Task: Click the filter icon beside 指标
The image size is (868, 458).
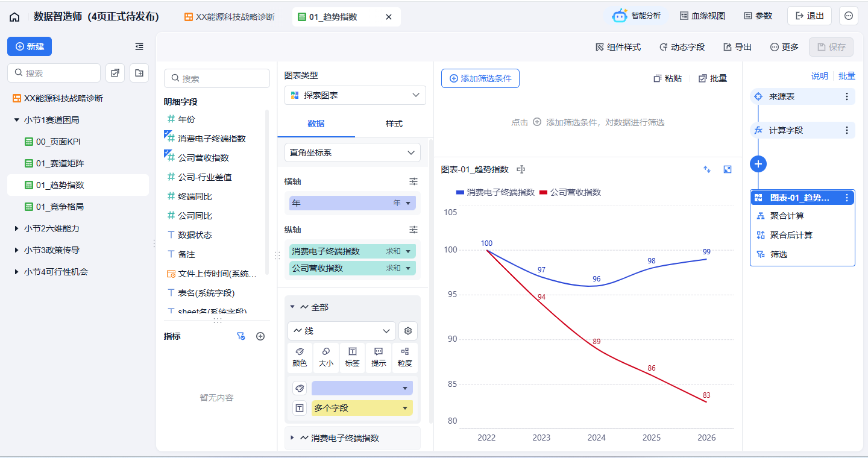Action: coord(241,336)
